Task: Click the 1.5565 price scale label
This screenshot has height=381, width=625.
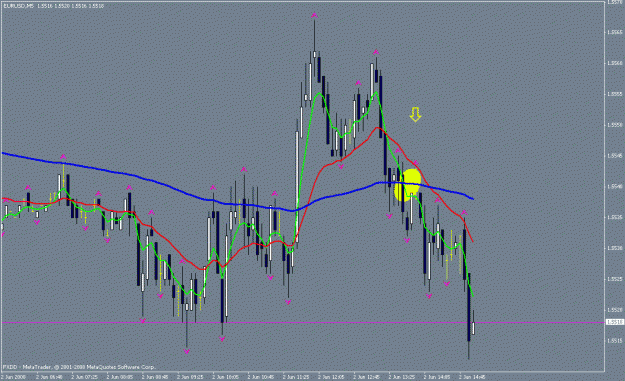Action: pos(615,32)
